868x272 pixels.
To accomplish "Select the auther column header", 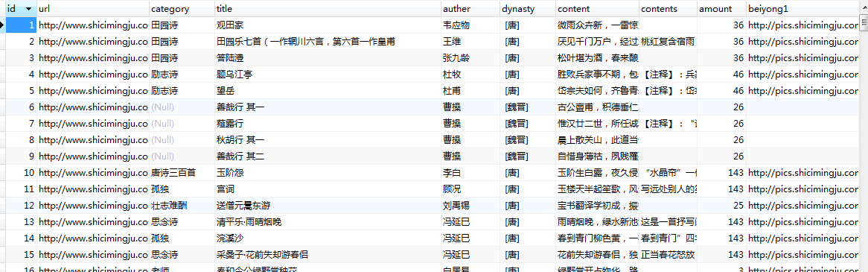I will (x=470, y=9).
